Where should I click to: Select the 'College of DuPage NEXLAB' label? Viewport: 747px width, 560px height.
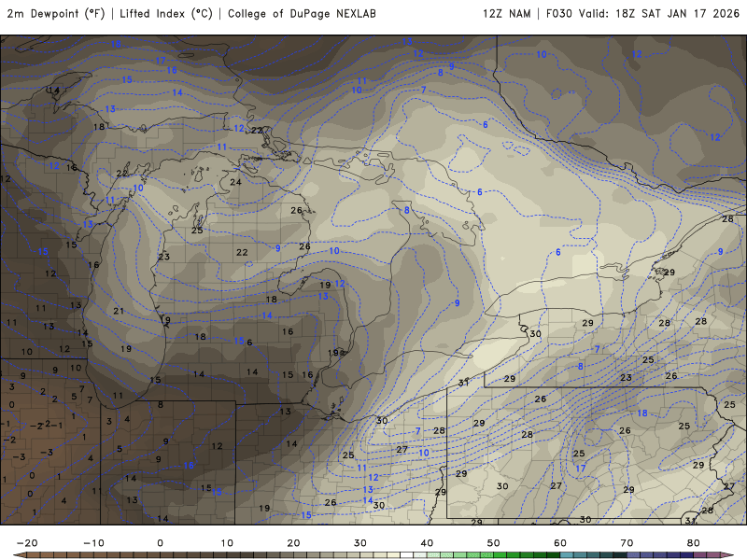(302, 13)
